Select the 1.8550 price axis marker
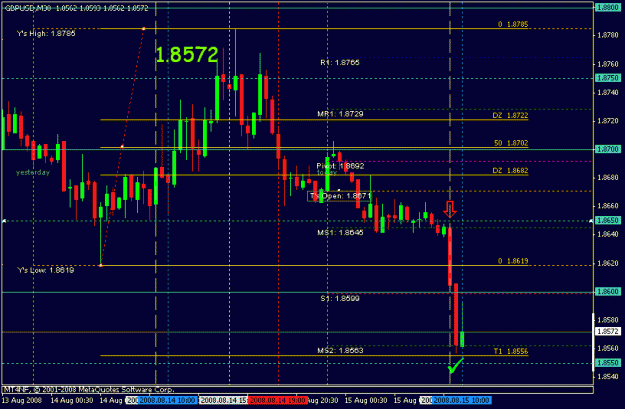Viewport: 625px width, 409px height. point(608,363)
